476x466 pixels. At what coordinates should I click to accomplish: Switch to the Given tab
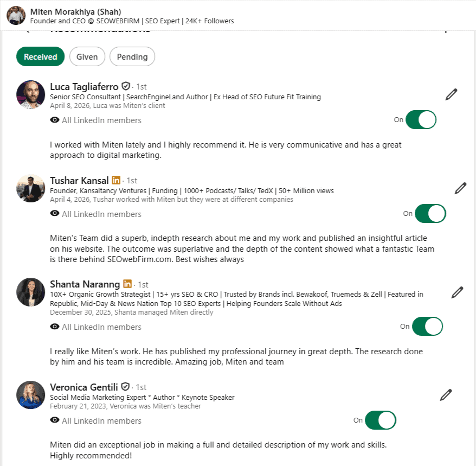click(87, 56)
